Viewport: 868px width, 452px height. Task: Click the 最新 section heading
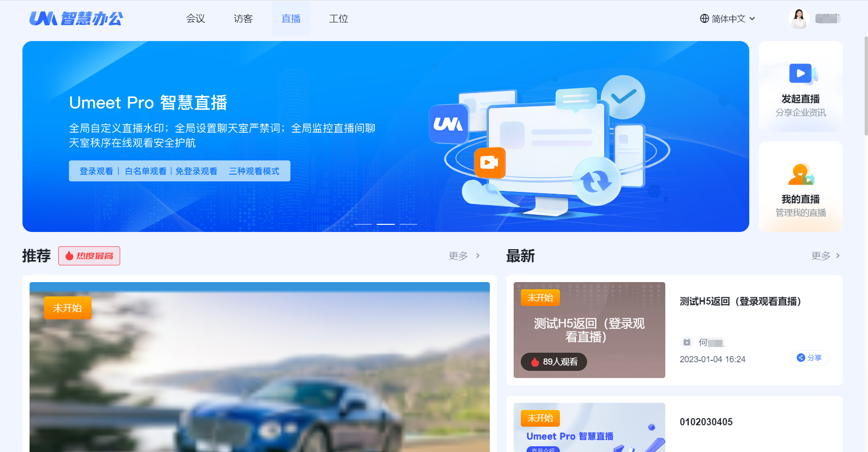[520, 256]
